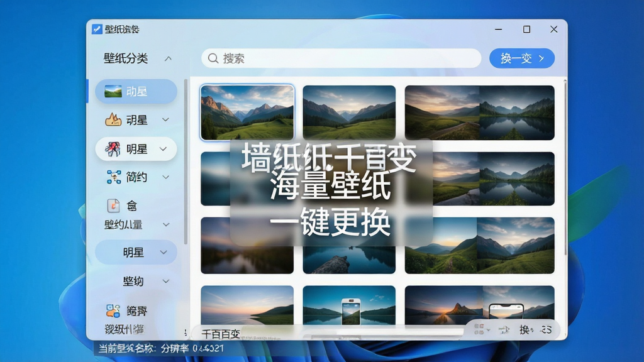The width and height of the screenshot is (644, 362).
Task: Click the blue app logo in title bar
Action: point(97,29)
